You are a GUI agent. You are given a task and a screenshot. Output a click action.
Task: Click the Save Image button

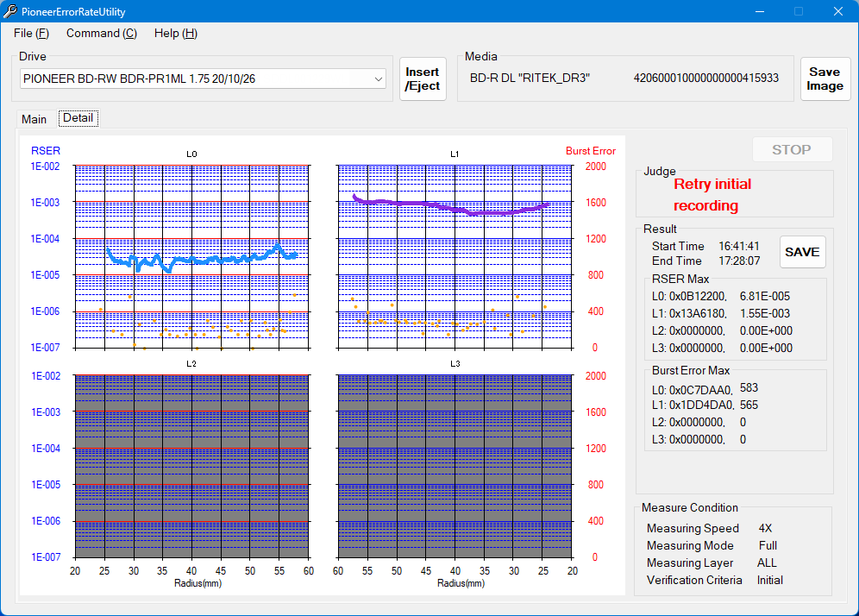click(x=825, y=79)
